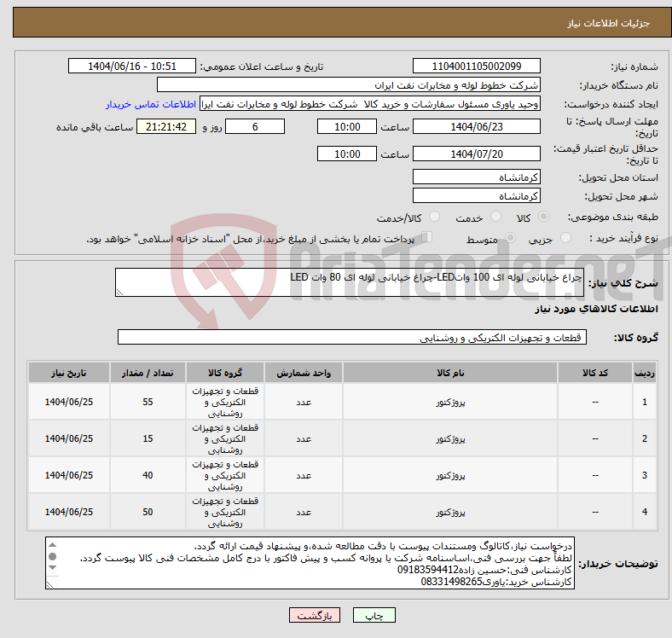672x638 pixels.
Task: Click the delivery city field کرمانشاه
Action: tap(476, 195)
